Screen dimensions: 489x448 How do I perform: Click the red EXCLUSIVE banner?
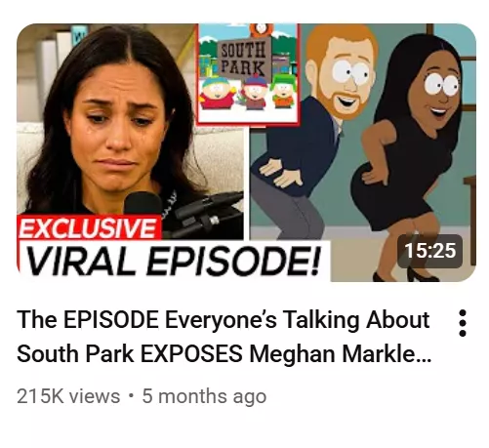89,227
